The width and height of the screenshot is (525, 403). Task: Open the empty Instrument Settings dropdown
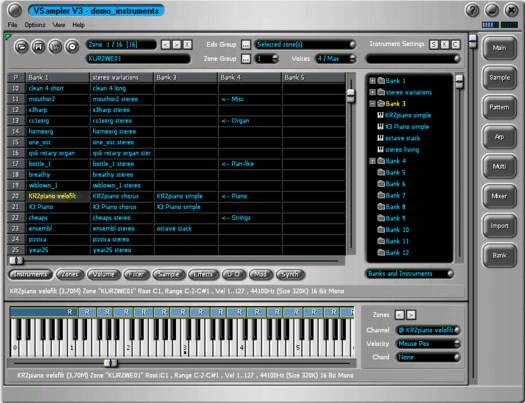(413, 59)
